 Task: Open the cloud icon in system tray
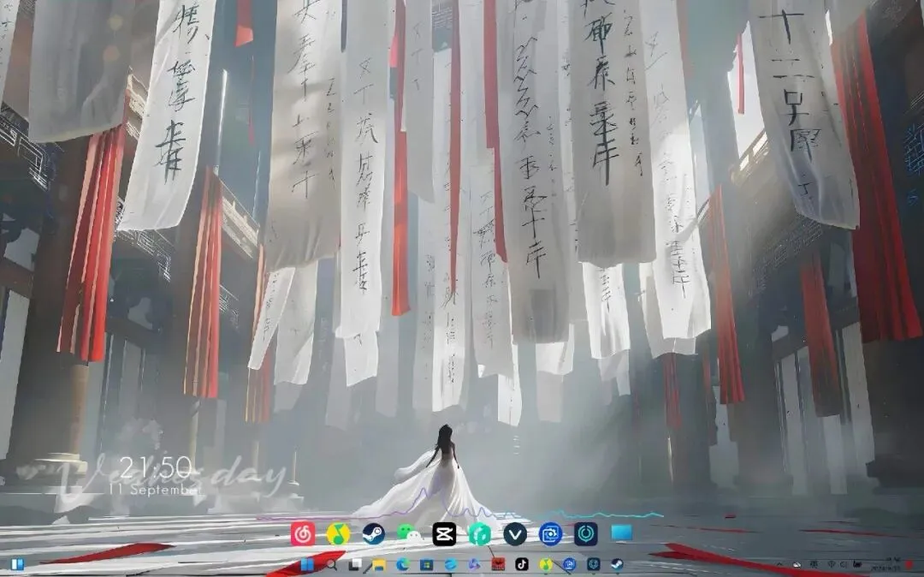(x=797, y=565)
